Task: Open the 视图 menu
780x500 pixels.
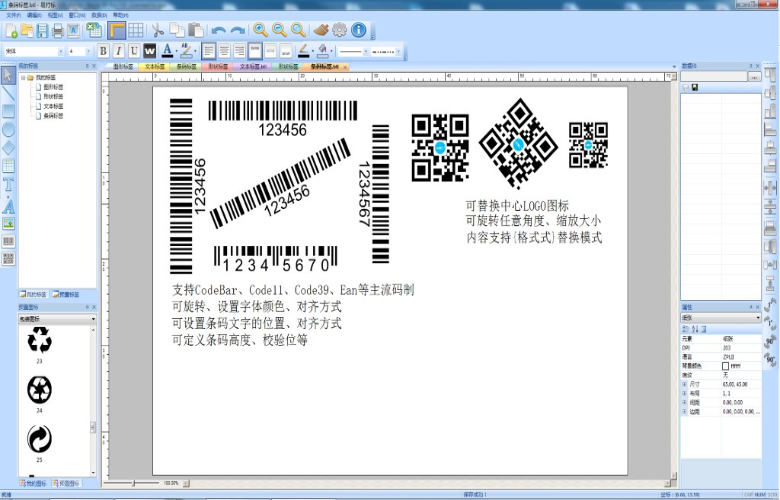Action: 55,15
